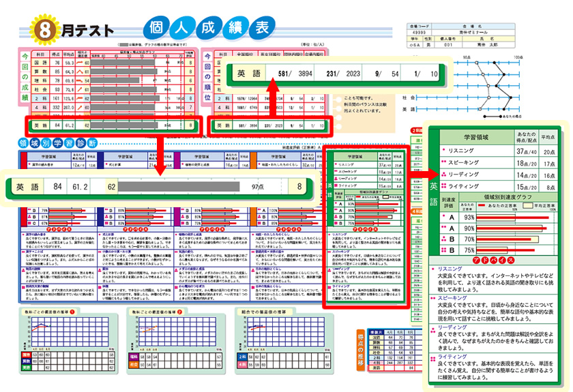Click the purple 理科 label under chart ②
Screen dimensions: 573x392
134,356
